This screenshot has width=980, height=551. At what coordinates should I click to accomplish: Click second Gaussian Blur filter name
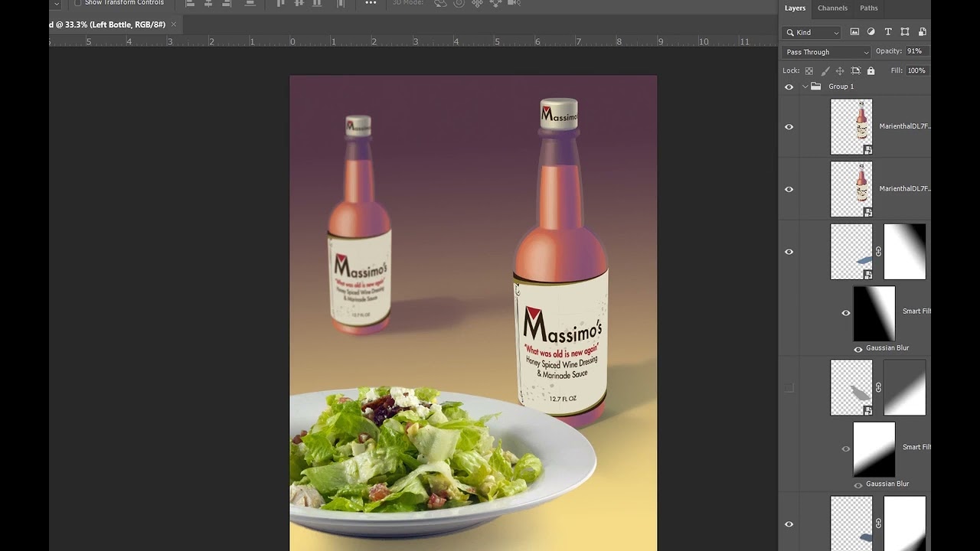click(887, 484)
